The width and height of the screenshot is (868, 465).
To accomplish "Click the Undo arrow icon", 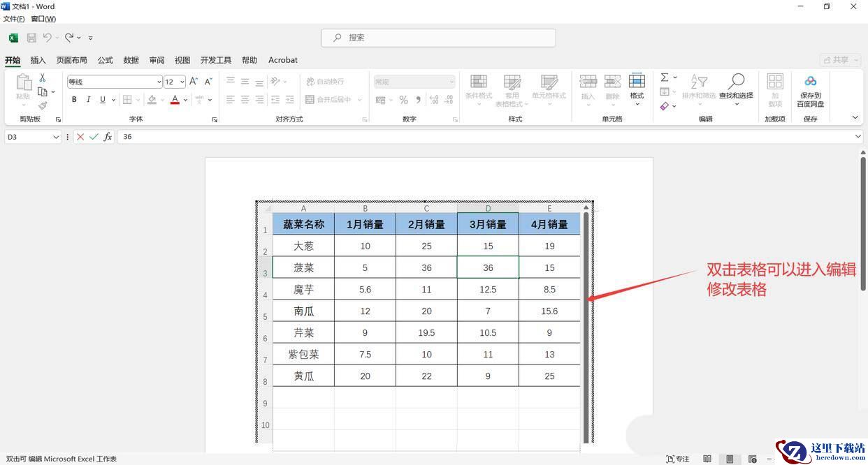I will pos(47,38).
